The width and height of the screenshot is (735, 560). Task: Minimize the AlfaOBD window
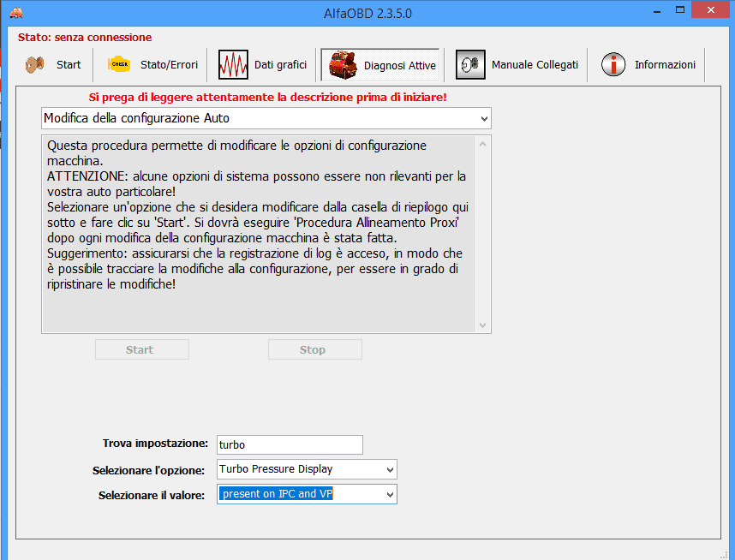click(657, 11)
